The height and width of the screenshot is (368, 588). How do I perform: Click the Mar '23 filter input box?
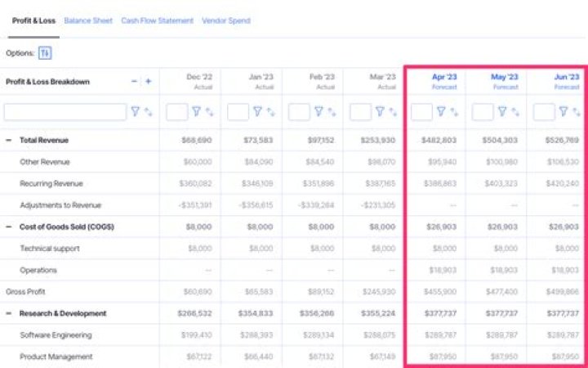click(x=361, y=112)
